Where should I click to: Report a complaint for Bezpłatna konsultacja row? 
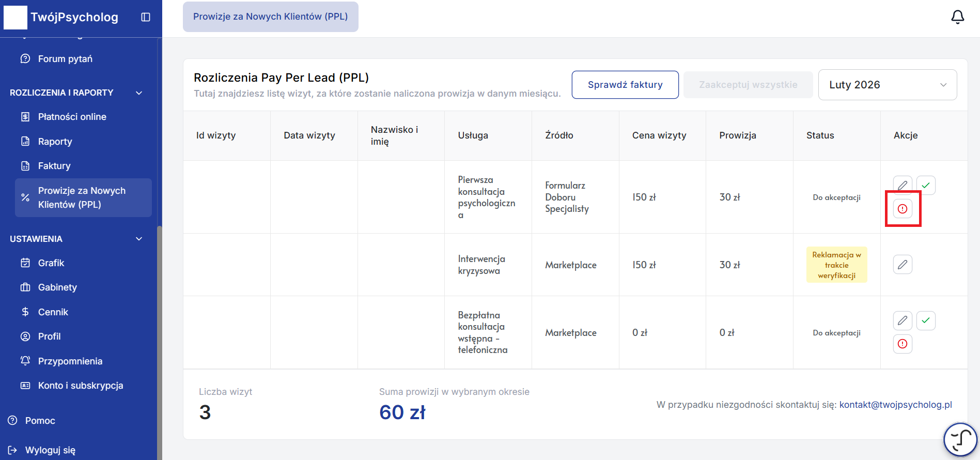point(902,344)
